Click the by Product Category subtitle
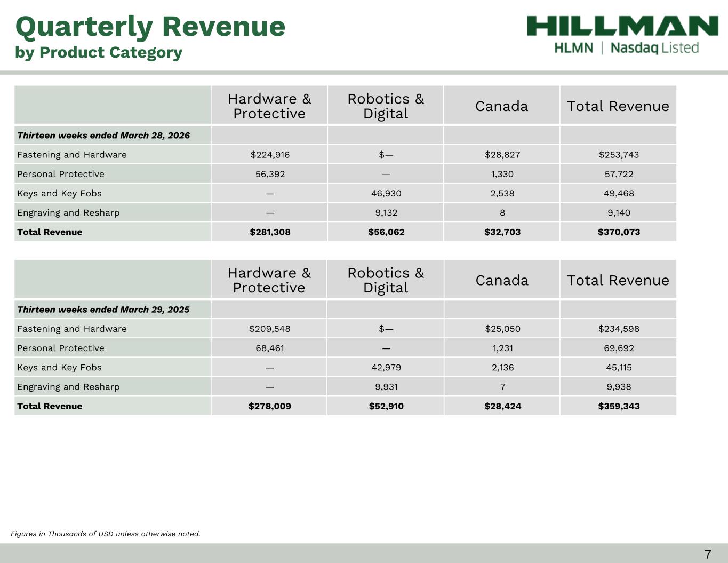 coord(99,52)
